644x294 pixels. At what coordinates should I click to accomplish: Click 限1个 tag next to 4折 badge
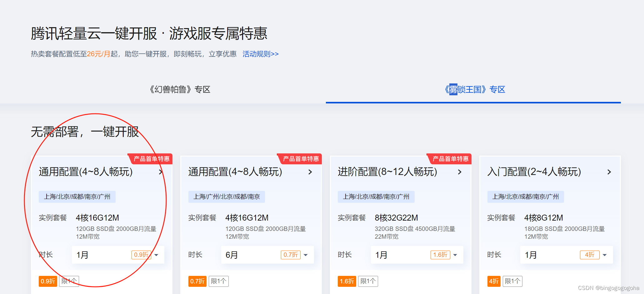(x=513, y=281)
